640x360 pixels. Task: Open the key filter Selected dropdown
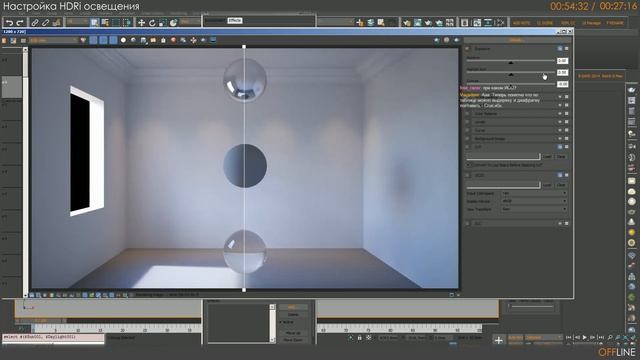pyautogui.click(x=544, y=338)
